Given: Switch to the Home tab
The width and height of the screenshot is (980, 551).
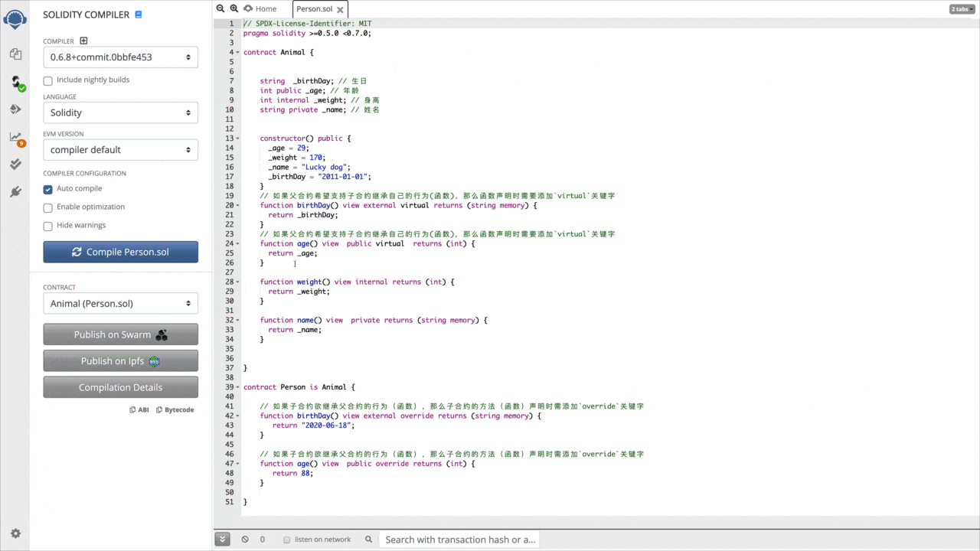Looking at the screenshot, I should click(x=261, y=9).
